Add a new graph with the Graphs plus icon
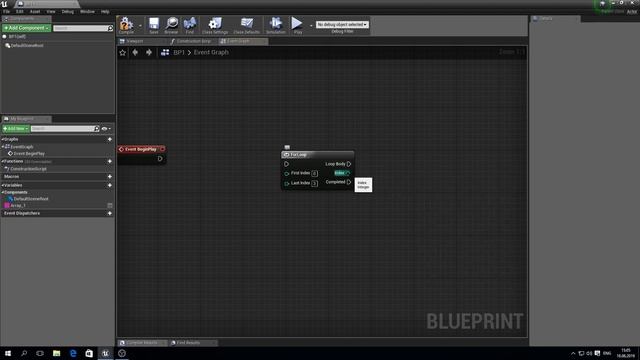Image resolution: width=640 pixels, height=360 pixels. pos(109,139)
